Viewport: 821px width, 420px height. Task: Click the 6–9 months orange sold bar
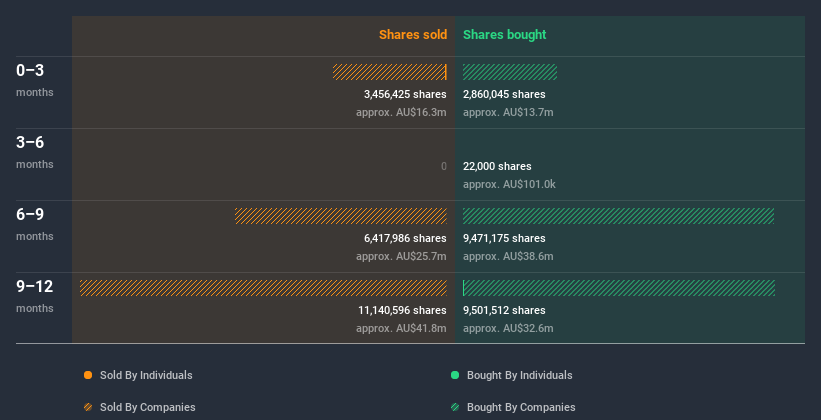coord(341,216)
